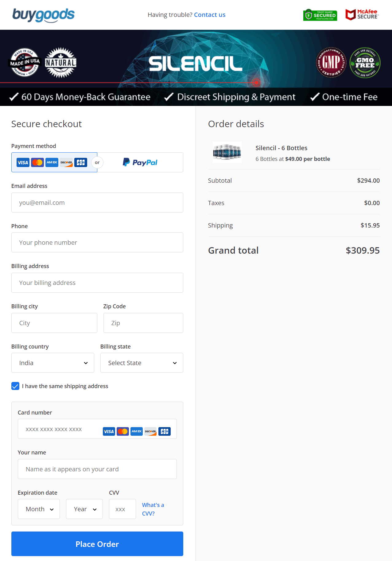Select Mastercard icon in payment method tab
Viewport: 392px width, 561px height.
pos(37,162)
